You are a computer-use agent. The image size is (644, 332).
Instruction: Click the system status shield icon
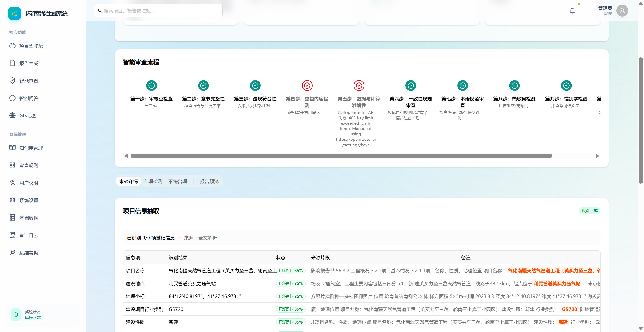click(x=16, y=315)
